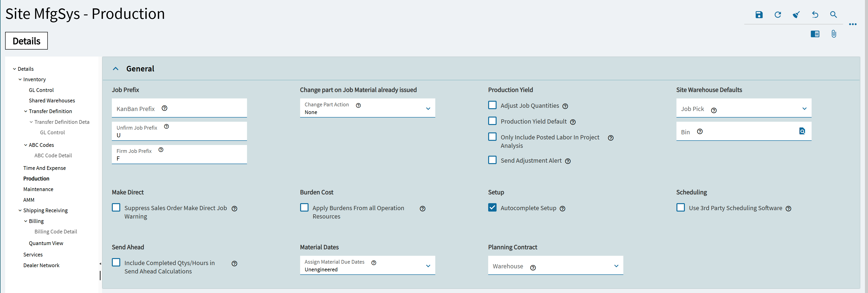Enable Adjust Job Quantities checkbox
The image size is (868, 293).
point(492,105)
